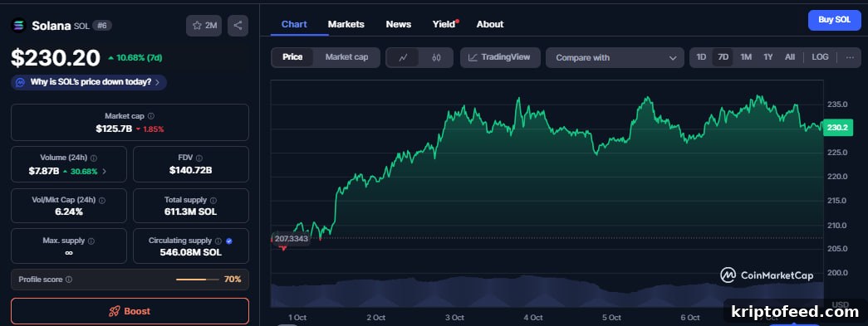The width and height of the screenshot is (868, 326).
Task: Open the share icon button
Action: [x=238, y=26]
